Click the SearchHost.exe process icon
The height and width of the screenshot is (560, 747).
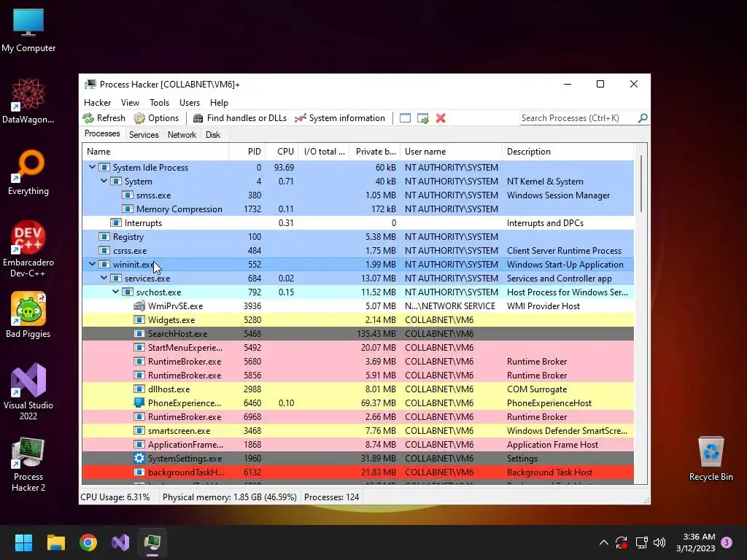(139, 333)
